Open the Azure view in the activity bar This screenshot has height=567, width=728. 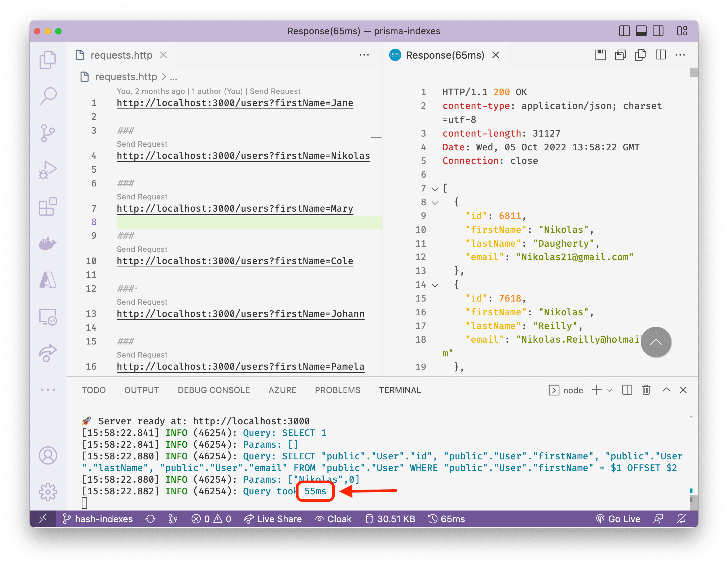click(x=48, y=280)
